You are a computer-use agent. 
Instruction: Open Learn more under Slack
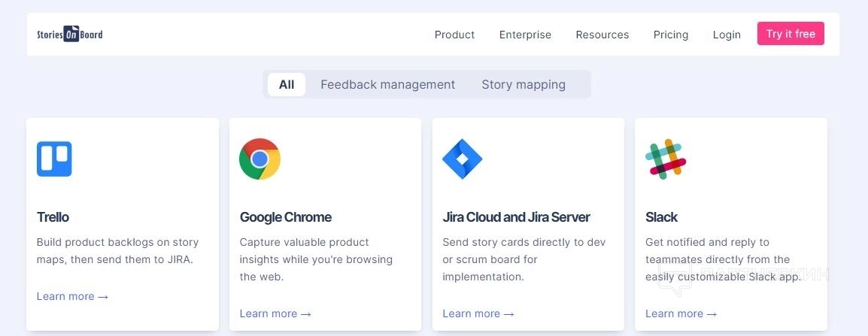681,314
